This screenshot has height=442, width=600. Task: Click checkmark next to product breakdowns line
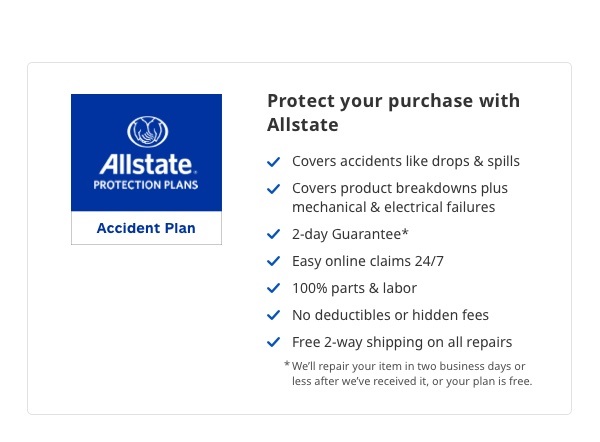[x=273, y=189]
